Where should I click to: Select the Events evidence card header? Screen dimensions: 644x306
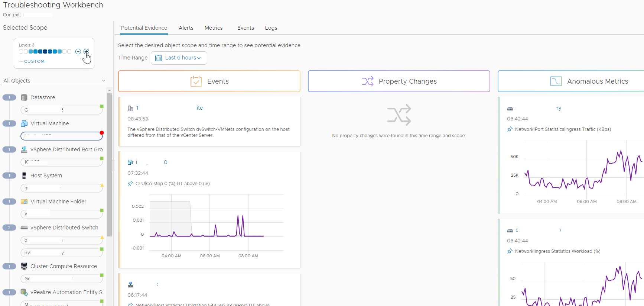pyautogui.click(x=209, y=81)
